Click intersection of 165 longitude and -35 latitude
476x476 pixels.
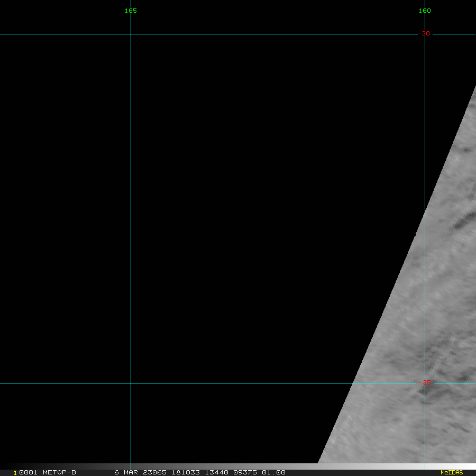[x=131, y=383]
